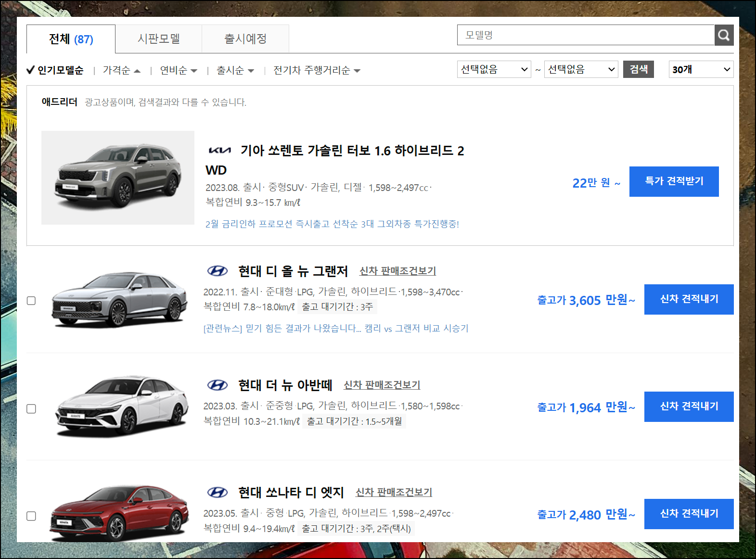Click 출고 대기기간 : 3주 label
756x559 pixels.
click(337, 307)
